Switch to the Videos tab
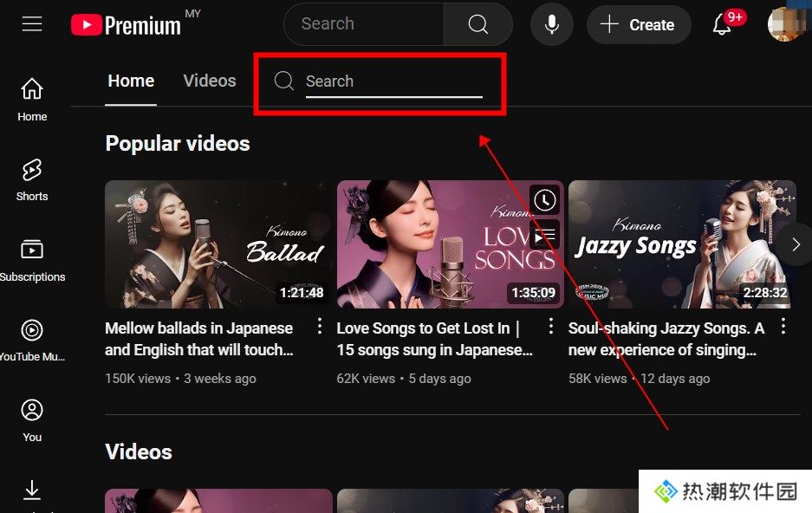Screen dimensions: 812x513 point(209,81)
